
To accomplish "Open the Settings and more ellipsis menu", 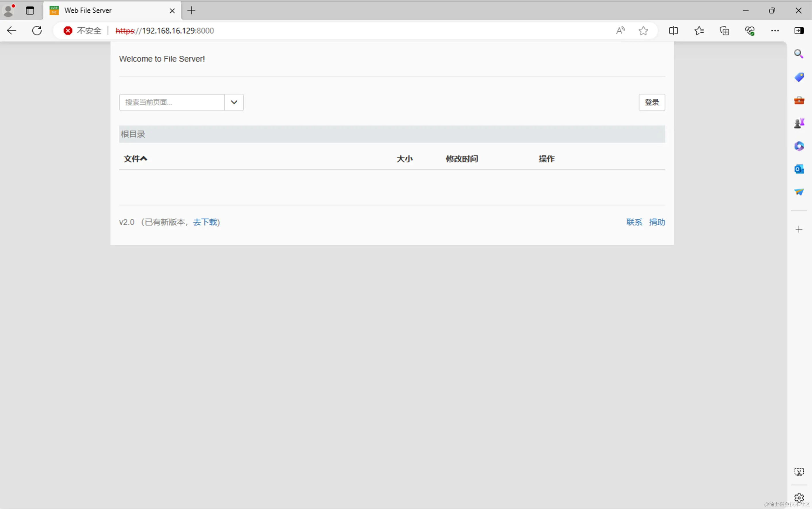I will 775,31.
